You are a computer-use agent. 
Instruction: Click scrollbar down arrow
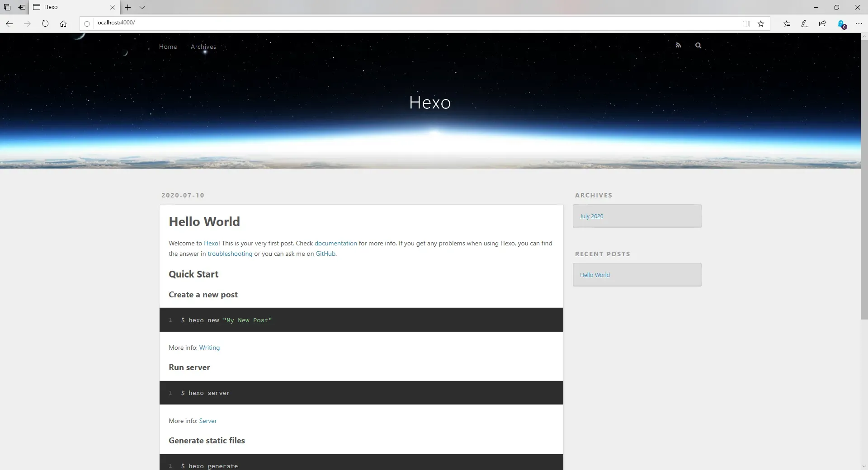(864, 466)
